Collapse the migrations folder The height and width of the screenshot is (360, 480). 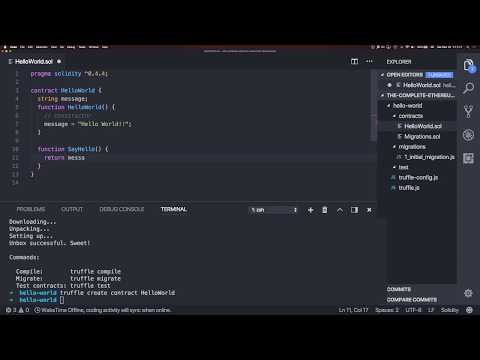pyautogui.click(x=394, y=147)
